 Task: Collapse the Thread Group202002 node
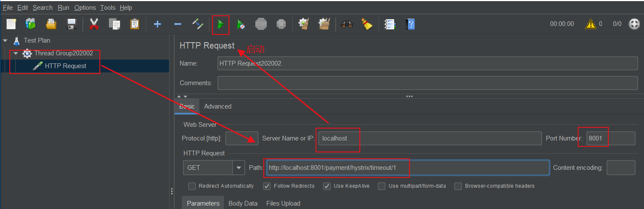16,53
